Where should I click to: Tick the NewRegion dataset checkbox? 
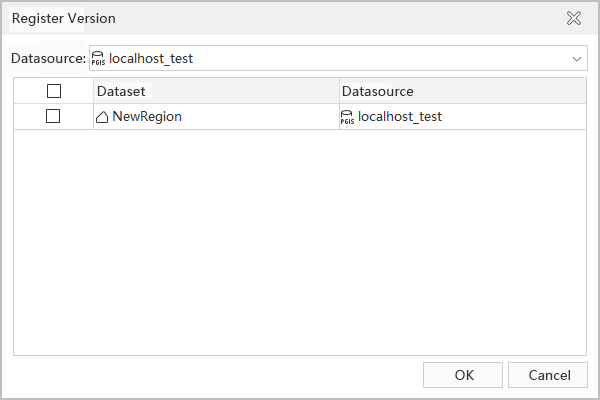coord(54,116)
